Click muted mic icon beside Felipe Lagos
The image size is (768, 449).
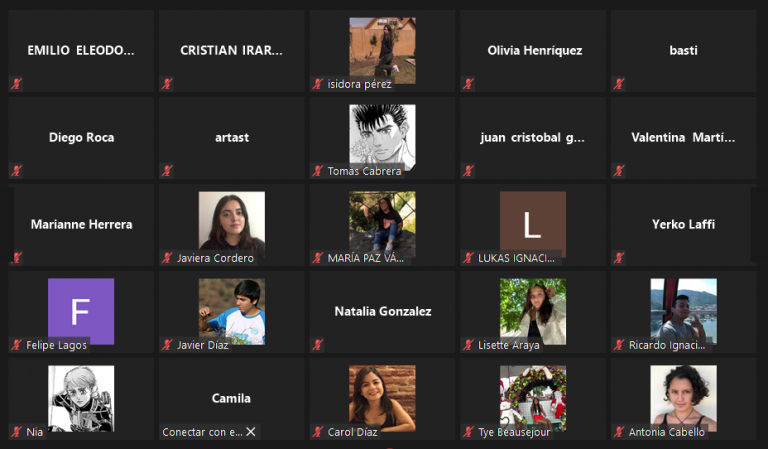pos(17,345)
